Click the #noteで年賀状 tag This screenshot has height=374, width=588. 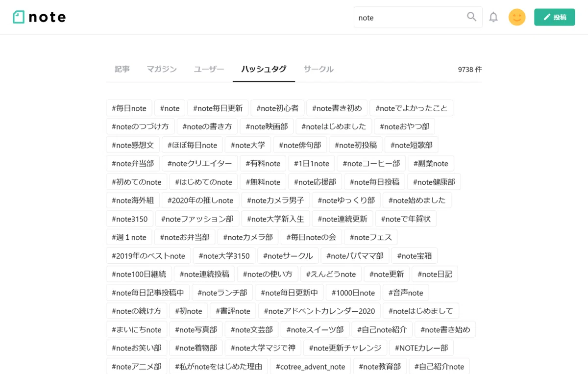pos(406,219)
